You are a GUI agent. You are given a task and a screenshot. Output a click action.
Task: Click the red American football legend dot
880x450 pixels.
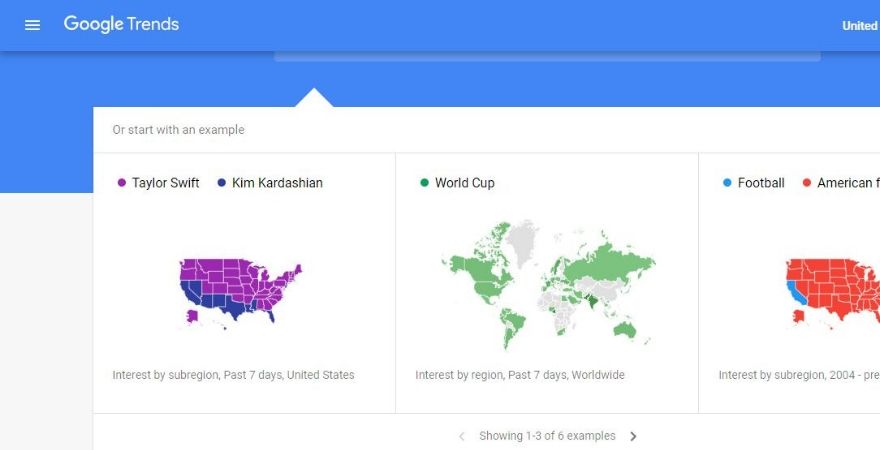807,182
